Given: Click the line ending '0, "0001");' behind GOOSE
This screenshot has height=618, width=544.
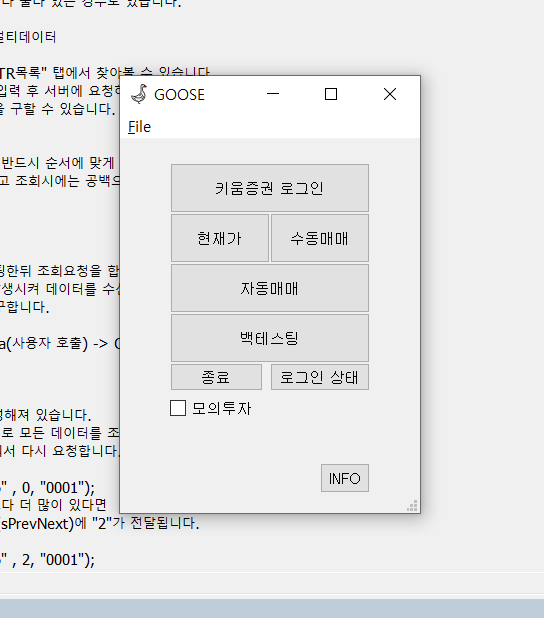Looking at the screenshot, I should 47,488.
